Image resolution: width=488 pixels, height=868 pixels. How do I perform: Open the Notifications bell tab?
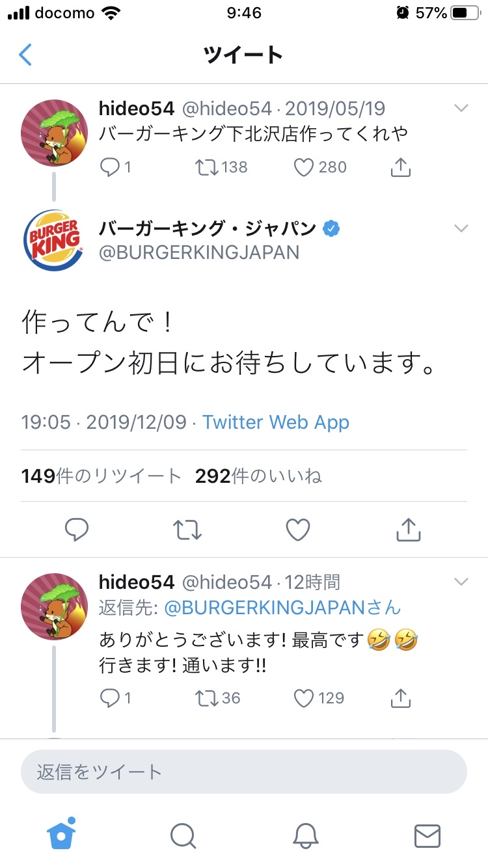305,835
